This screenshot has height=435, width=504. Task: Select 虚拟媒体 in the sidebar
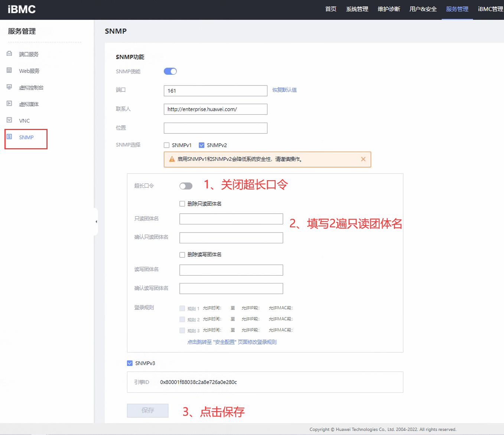pyautogui.click(x=29, y=104)
